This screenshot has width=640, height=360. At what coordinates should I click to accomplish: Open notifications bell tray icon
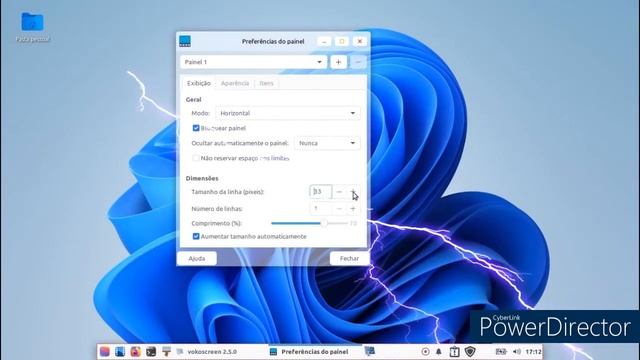point(439,351)
